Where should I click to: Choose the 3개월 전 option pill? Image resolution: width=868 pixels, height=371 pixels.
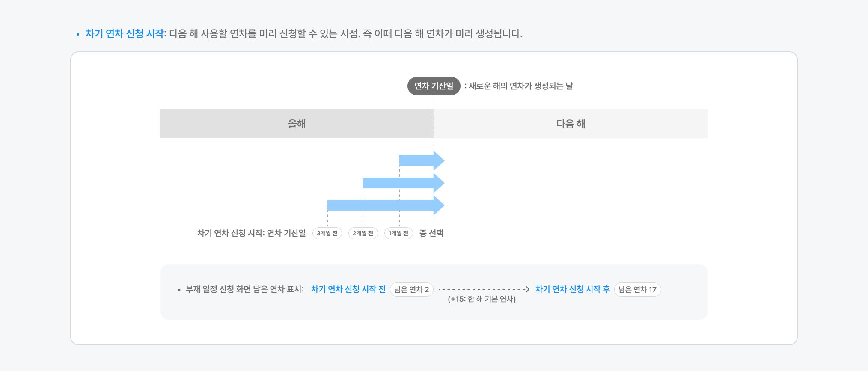click(x=327, y=233)
